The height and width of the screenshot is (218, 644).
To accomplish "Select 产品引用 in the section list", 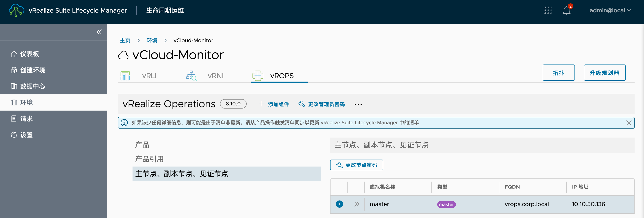I will 150,159.
